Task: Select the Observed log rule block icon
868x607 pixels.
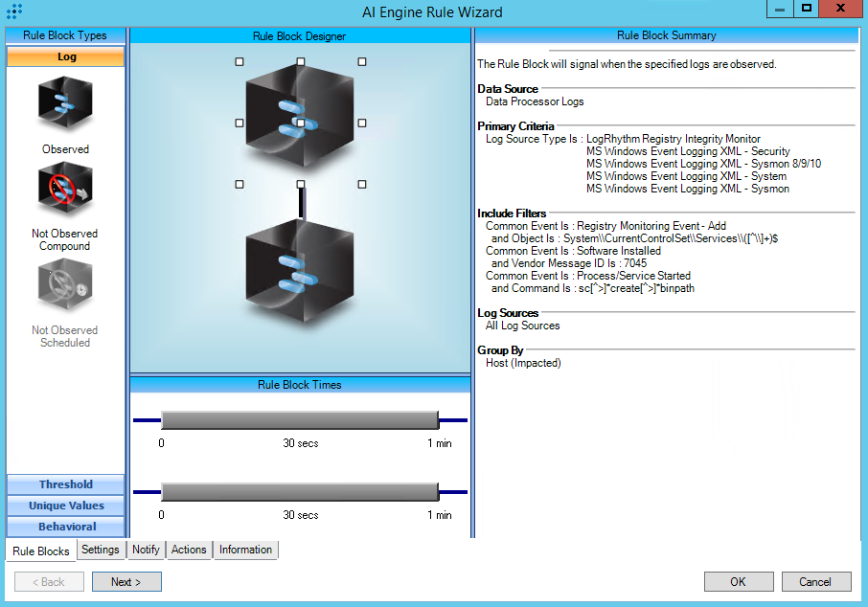Action: (65, 104)
